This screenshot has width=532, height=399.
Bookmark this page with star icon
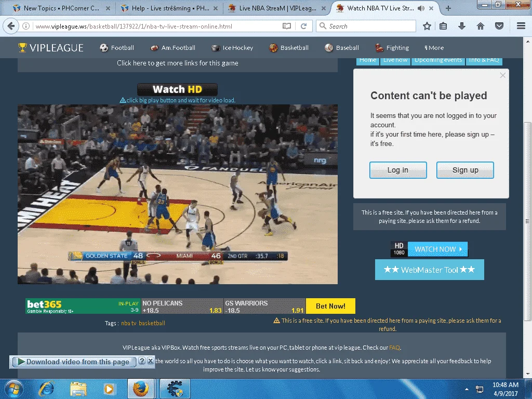(x=427, y=26)
